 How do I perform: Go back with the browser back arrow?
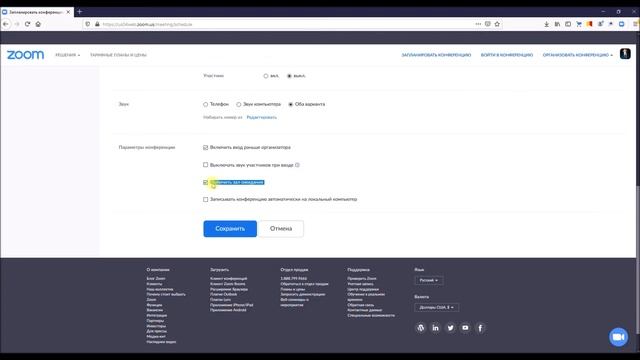[6, 24]
